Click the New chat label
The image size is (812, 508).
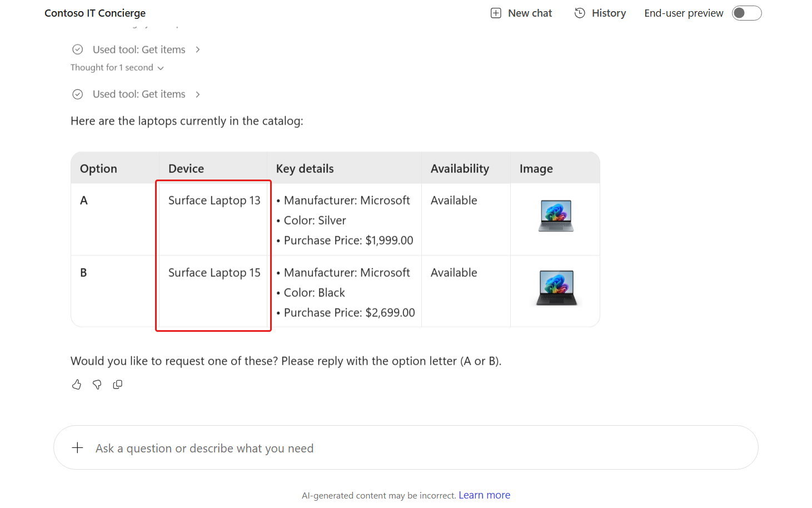(x=530, y=13)
